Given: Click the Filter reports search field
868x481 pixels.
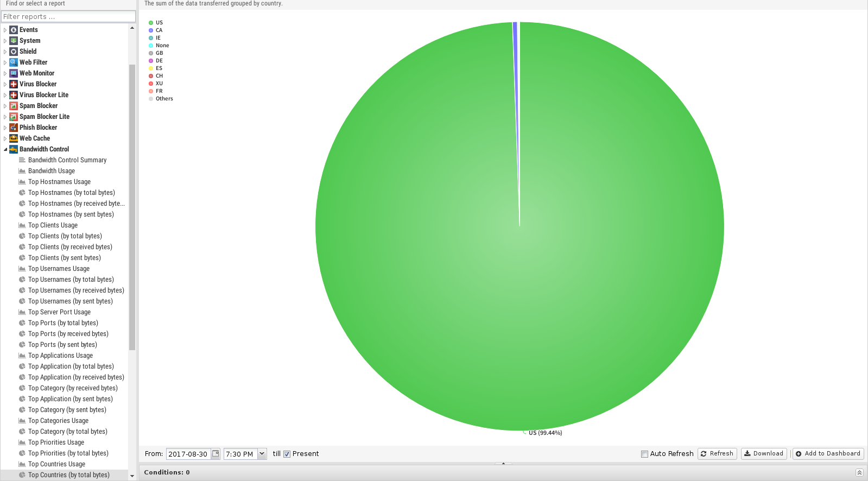Looking at the screenshot, I should click(68, 17).
